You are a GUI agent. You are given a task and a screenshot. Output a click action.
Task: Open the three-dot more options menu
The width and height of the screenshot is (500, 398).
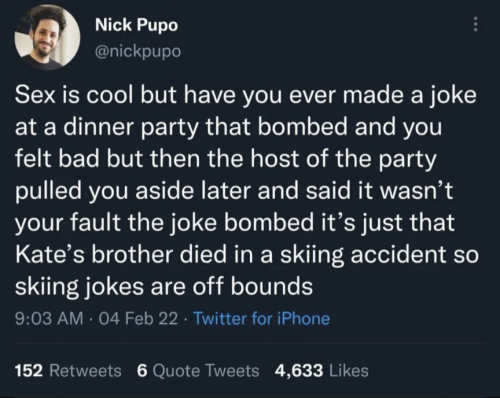476,24
